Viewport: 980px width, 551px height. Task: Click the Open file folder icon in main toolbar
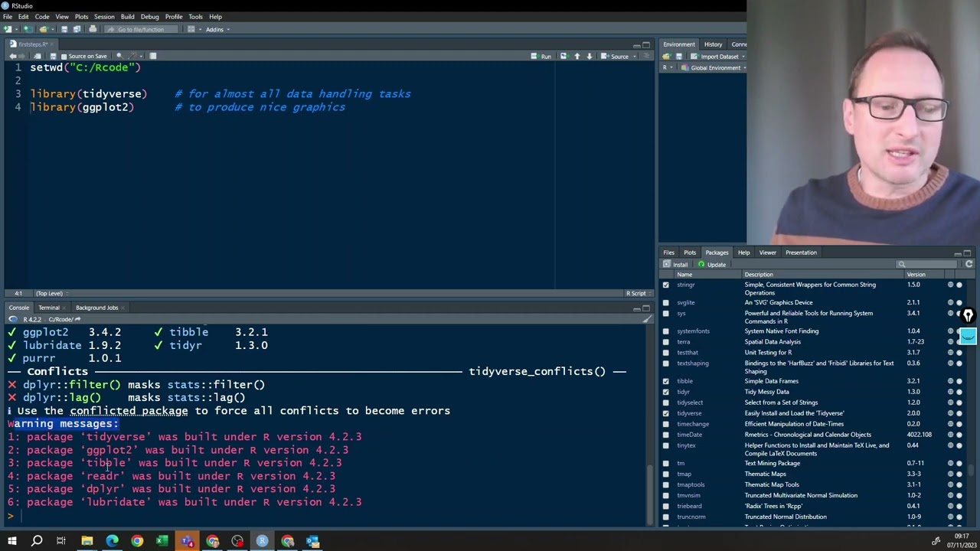(x=44, y=29)
